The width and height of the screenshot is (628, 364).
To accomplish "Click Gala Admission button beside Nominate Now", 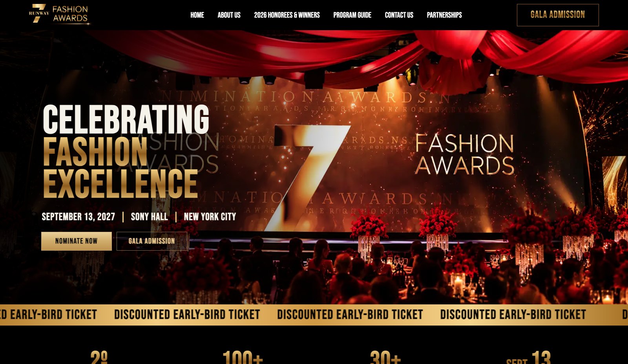I will click(152, 241).
